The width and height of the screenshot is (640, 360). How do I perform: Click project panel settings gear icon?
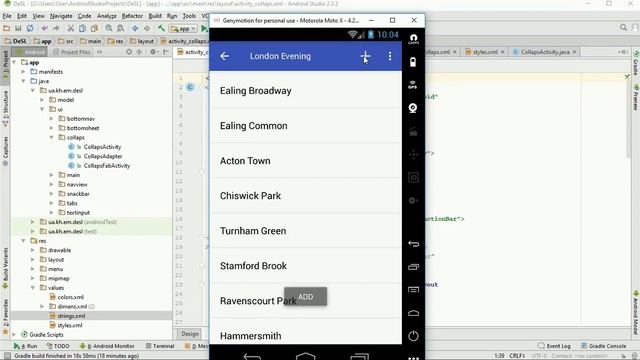click(x=153, y=52)
